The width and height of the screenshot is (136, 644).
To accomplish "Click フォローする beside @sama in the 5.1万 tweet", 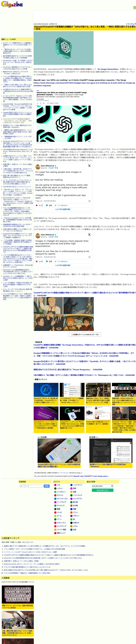I will pos(53,168).
